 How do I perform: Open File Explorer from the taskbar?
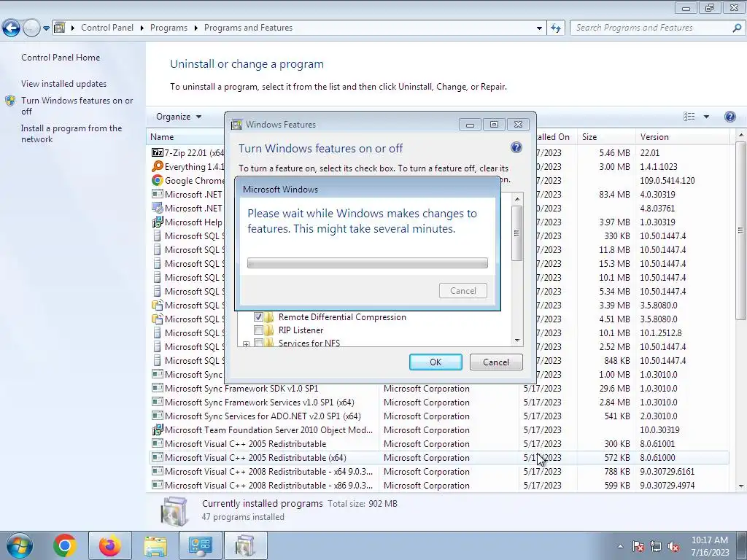coord(155,545)
